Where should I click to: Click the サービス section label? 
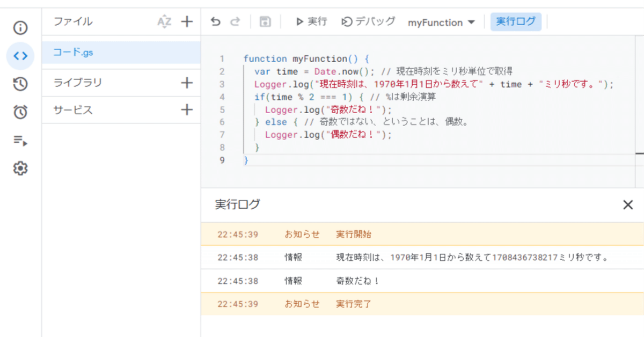click(x=73, y=110)
